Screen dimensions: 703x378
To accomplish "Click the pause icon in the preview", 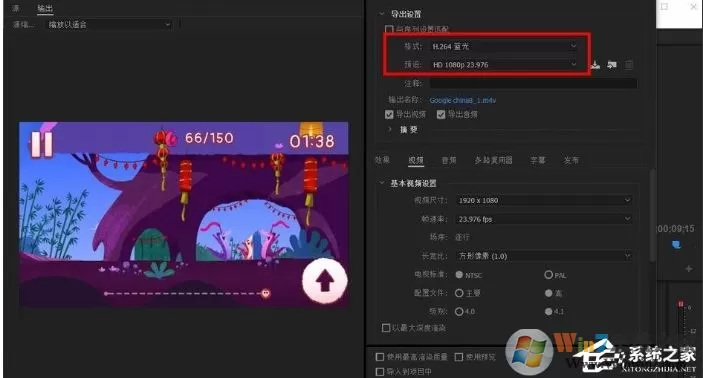I will pyautogui.click(x=42, y=143).
